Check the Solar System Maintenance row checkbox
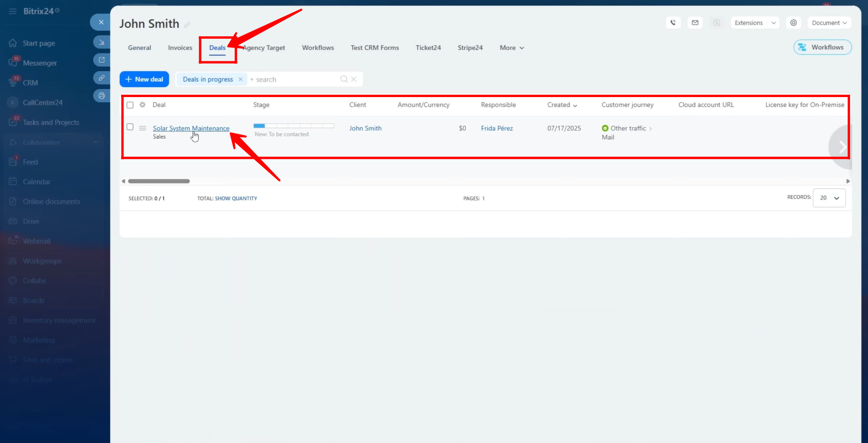This screenshot has width=868, height=443. point(130,127)
